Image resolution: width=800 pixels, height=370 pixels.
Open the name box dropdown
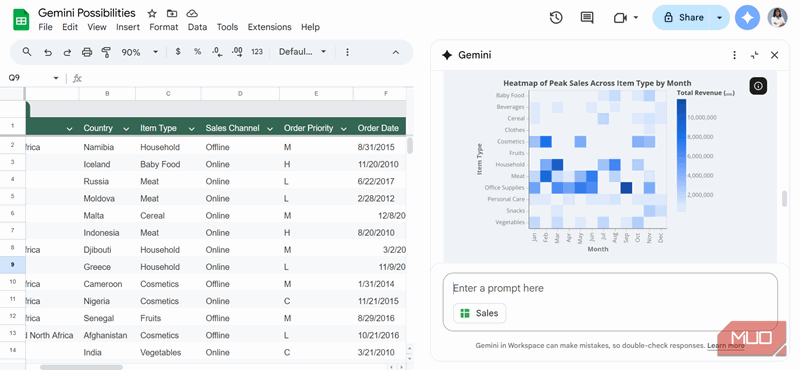56,78
